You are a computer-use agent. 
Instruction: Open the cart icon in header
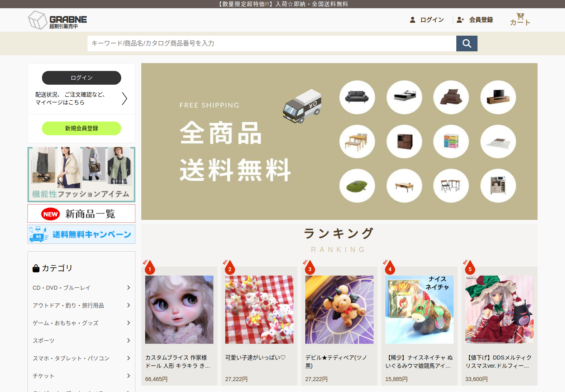520,20
